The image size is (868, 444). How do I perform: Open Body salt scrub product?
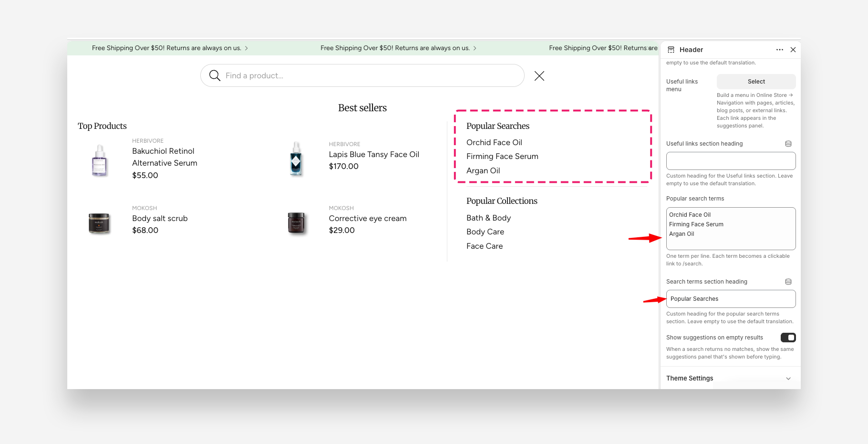pyautogui.click(x=160, y=218)
